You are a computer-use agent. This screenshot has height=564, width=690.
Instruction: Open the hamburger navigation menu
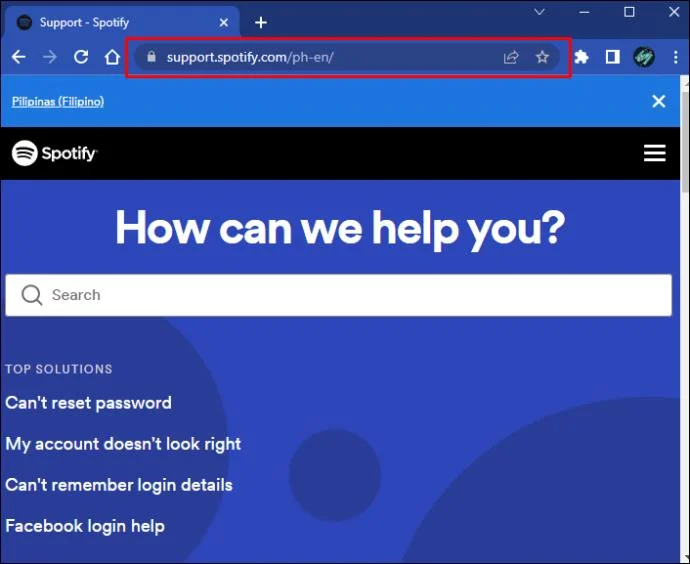[654, 153]
